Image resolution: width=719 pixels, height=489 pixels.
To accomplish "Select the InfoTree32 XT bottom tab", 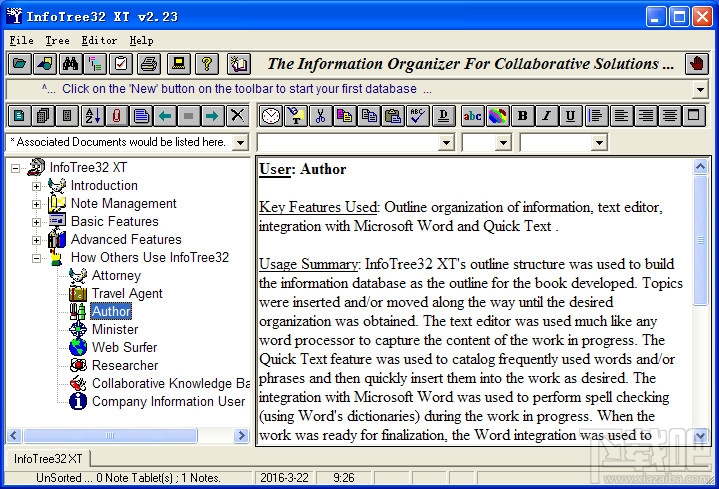I will click(x=48, y=459).
